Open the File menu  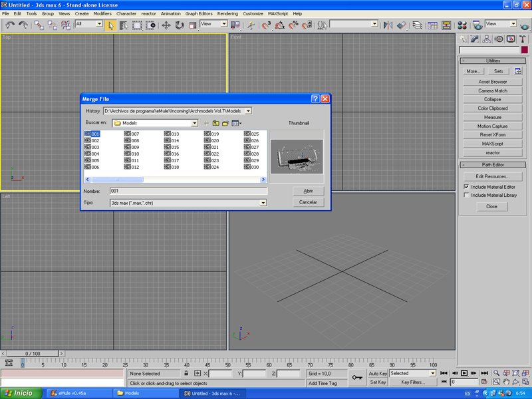coord(5,13)
